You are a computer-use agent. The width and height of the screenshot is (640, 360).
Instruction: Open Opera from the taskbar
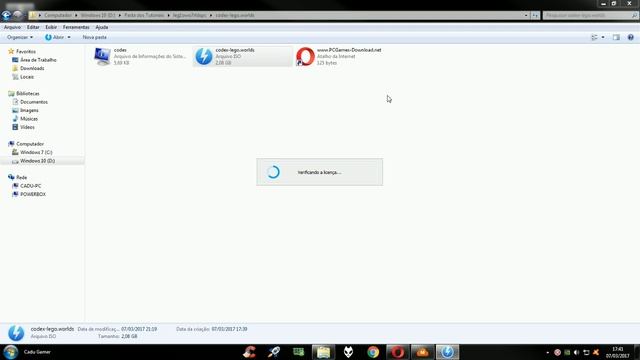click(398, 352)
